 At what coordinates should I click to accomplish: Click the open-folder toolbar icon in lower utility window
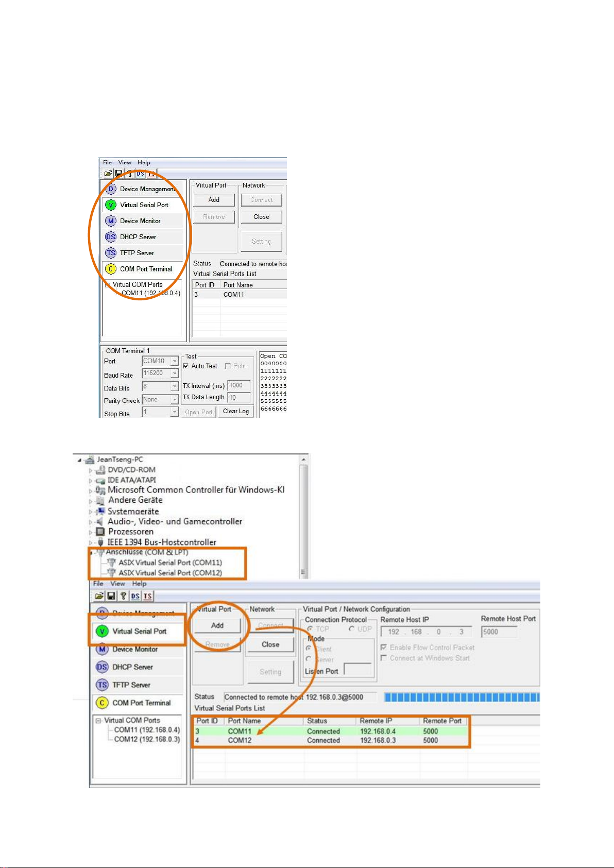coord(99,596)
